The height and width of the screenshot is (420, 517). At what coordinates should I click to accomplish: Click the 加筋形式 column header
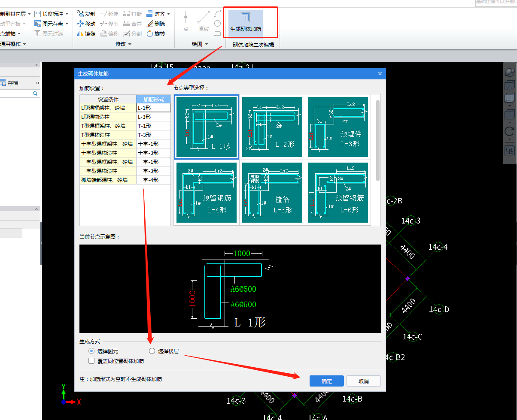click(x=153, y=99)
